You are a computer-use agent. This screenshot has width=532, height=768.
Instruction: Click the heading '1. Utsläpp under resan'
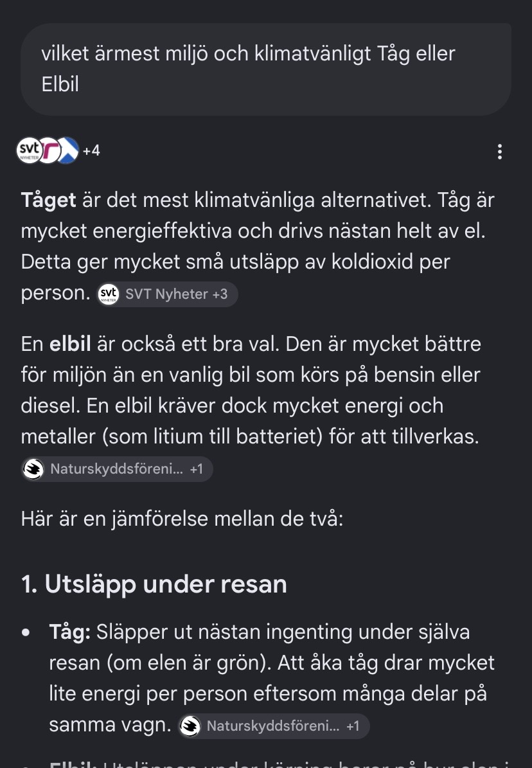154,584
